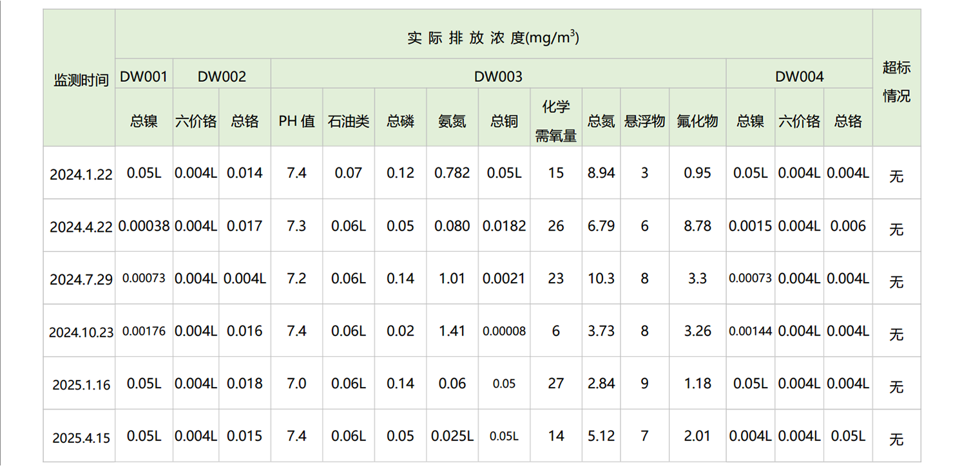Click the 0.00038 总镍 value cell

click(x=144, y=226)
